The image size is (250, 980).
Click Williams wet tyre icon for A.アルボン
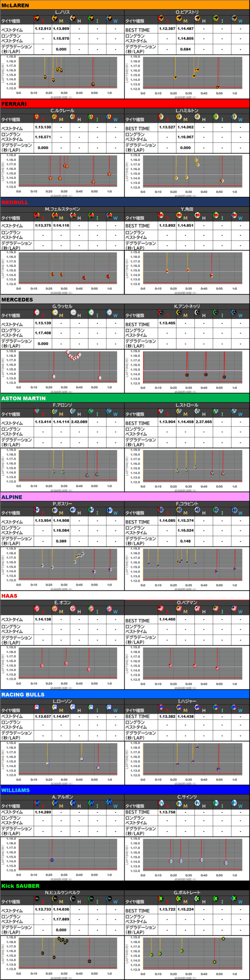109,802
